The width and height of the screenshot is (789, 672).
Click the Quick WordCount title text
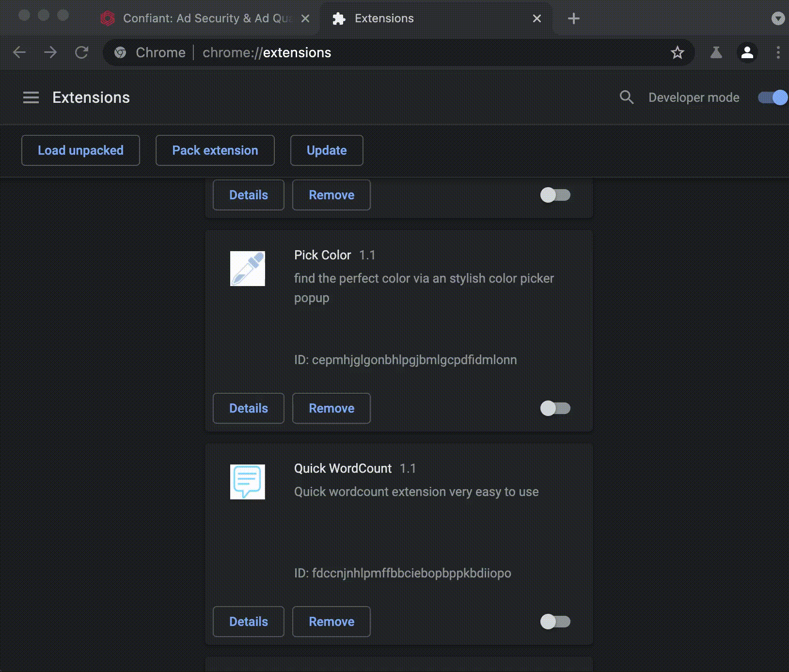[343, 468]
